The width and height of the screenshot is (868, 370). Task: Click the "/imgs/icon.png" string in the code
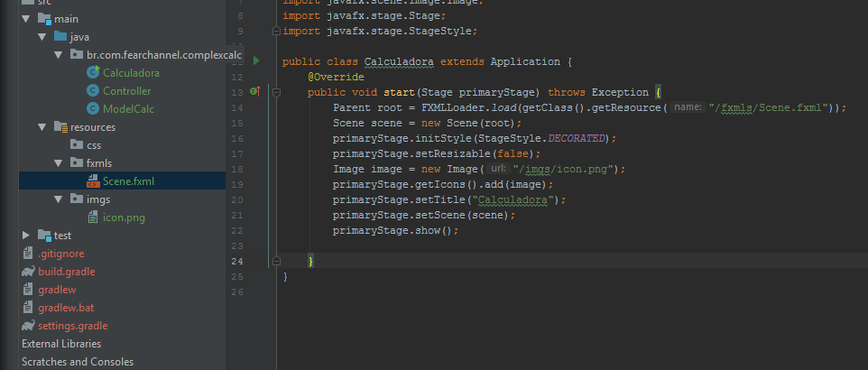click(x=562, y=169)
